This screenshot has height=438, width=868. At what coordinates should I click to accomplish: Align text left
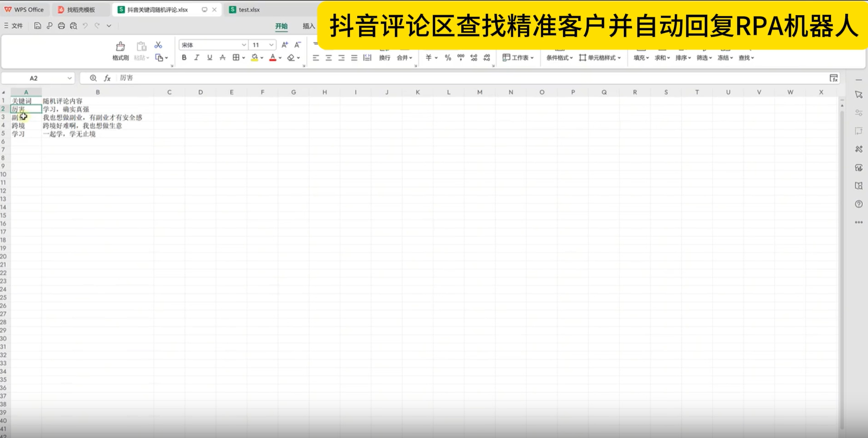click(x=316, y=58)
